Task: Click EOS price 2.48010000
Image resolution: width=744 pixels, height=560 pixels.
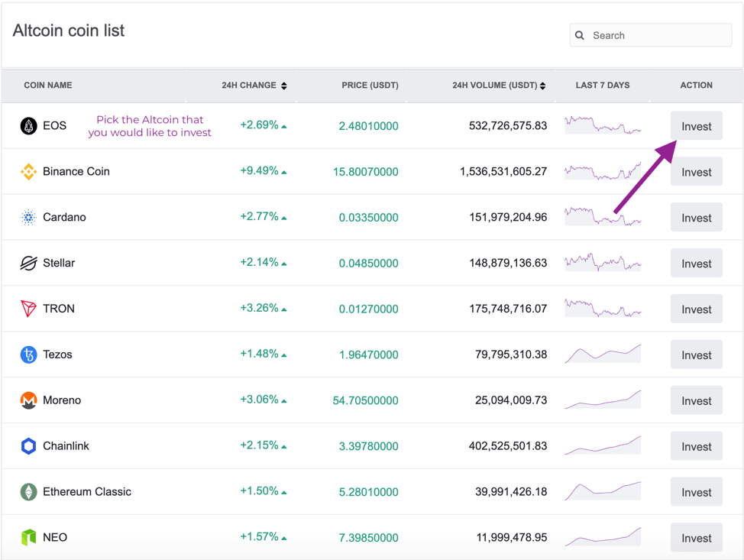Action: tap(369, 126)
